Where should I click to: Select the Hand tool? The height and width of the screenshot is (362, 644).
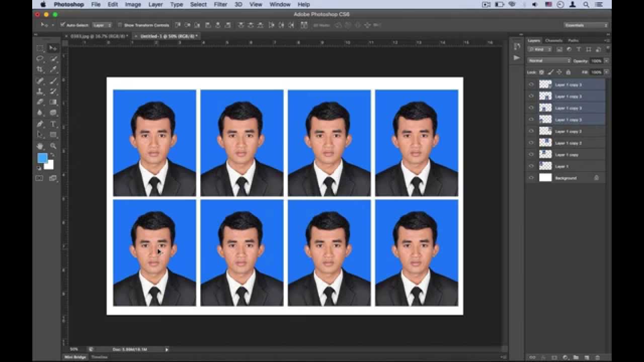40,146
